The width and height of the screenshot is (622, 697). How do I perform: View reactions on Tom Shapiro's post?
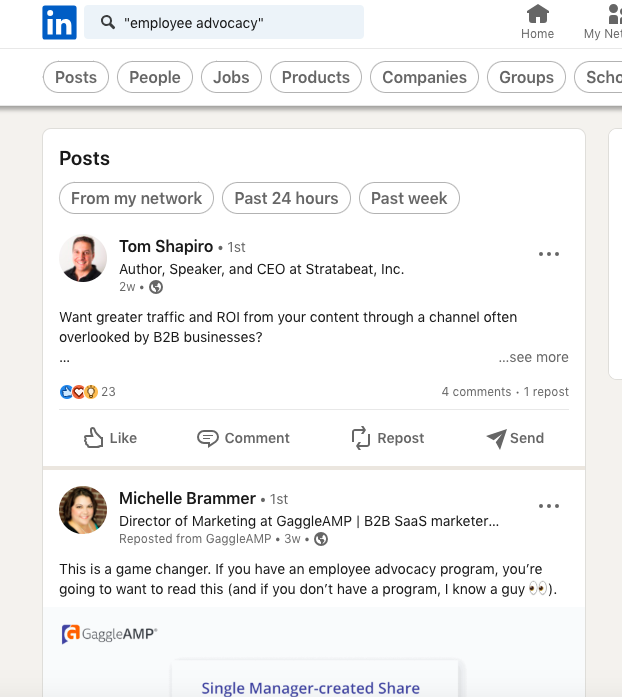coord(88,392)
